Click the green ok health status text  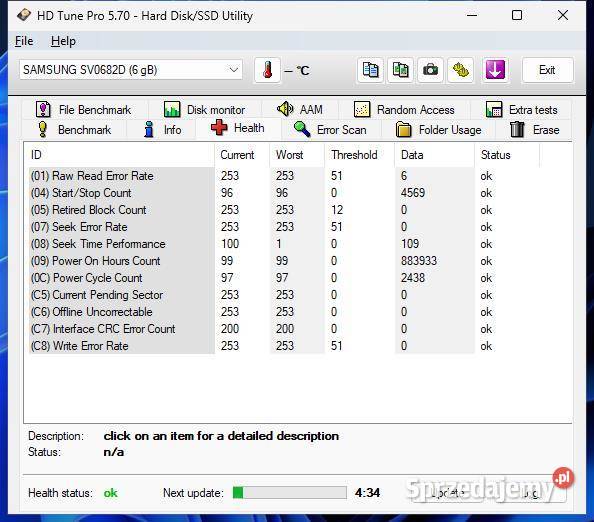click(x=111, y=493)
